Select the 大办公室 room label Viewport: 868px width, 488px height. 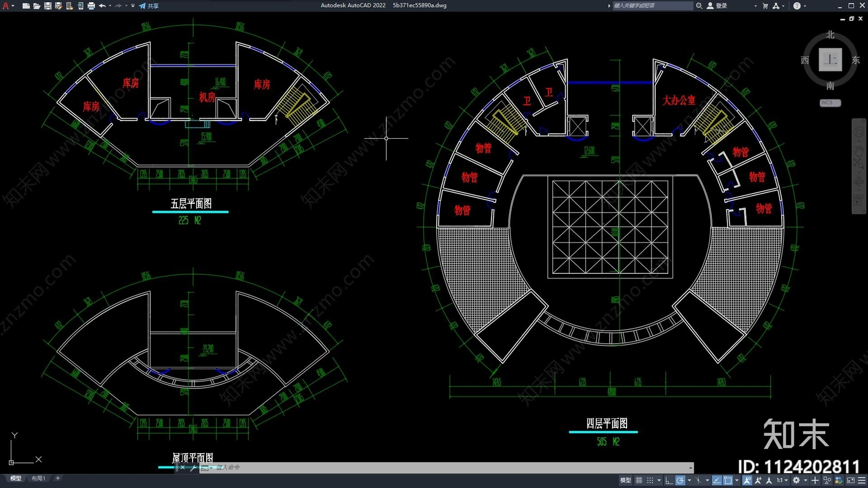679,100
